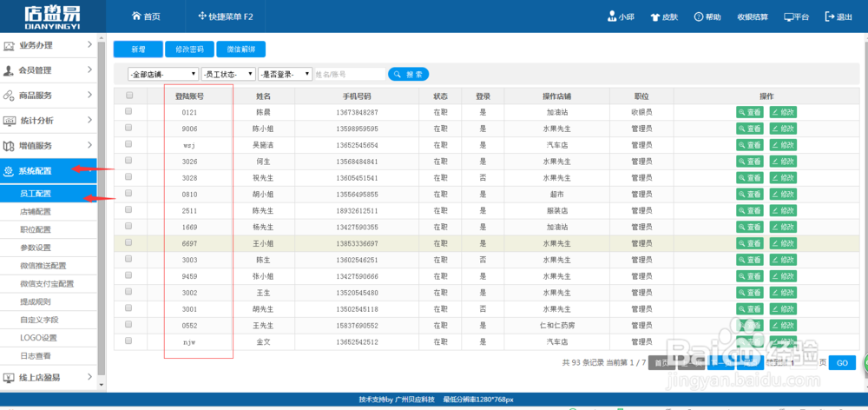Click phone number 18932612511
Image resolution: width=868 pixels, height=410 pixels.
click(357, 210)
